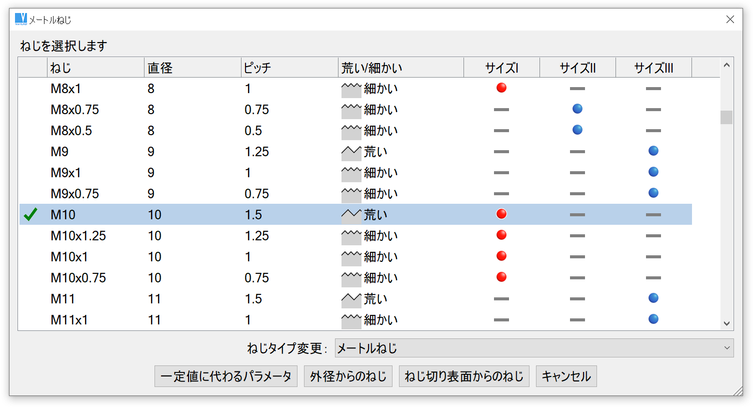Close the メートルねじ dialog
753x407 pixels.
point(729,19)
